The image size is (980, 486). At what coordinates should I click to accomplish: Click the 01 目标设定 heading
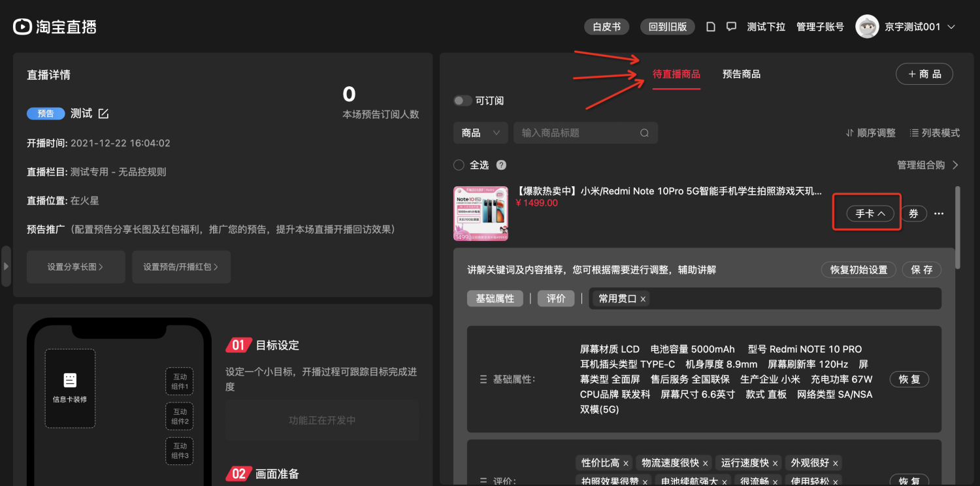(263, 345)
